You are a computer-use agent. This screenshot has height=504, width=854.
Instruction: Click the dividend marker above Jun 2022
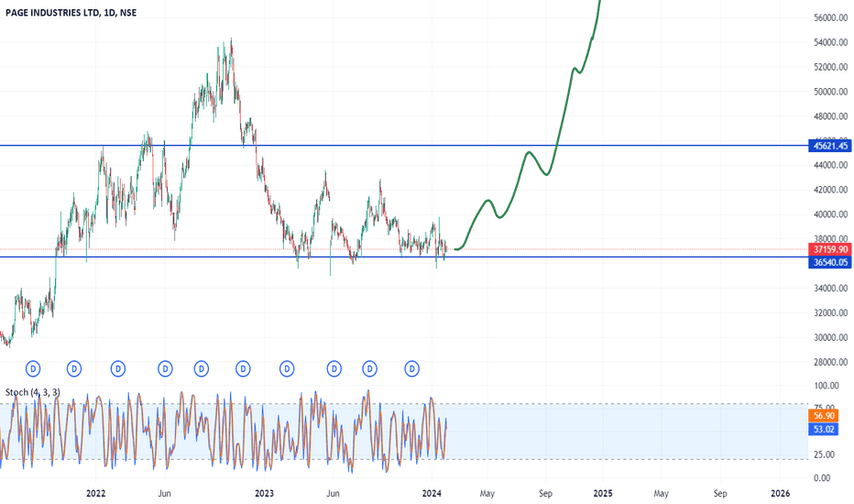[165, 369]
